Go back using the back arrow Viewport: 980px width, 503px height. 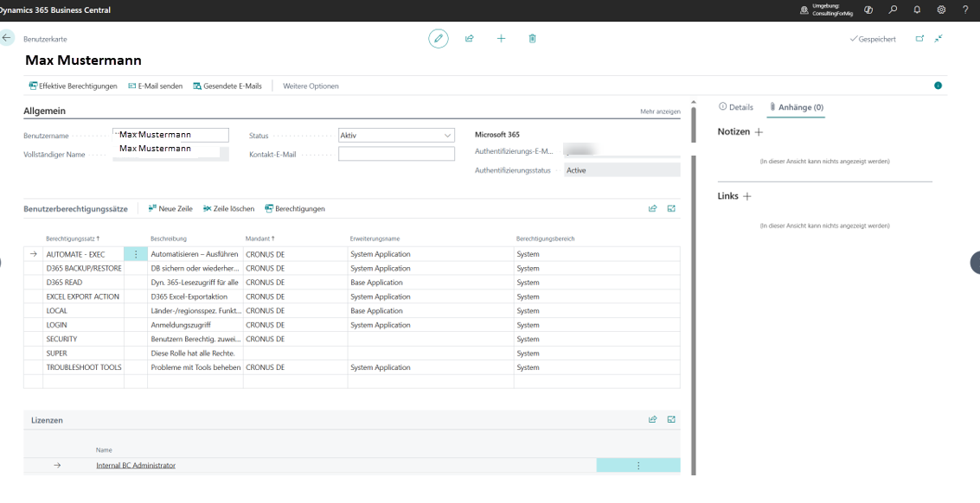pyautogui.click(x=8, y=38)
